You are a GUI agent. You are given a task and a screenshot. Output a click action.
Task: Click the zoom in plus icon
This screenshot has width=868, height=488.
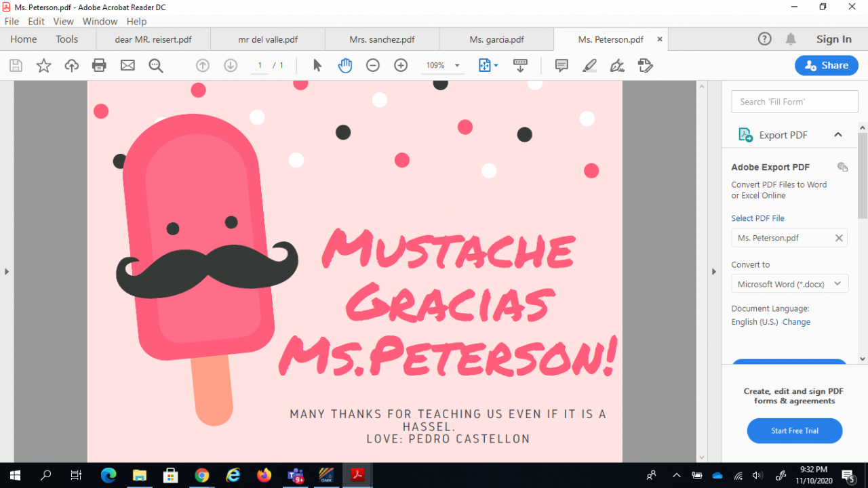[x=401, y=66]
